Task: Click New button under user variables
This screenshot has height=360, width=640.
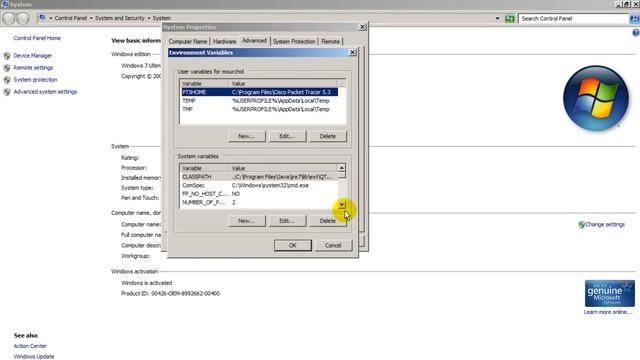Action: coord(247,136)
